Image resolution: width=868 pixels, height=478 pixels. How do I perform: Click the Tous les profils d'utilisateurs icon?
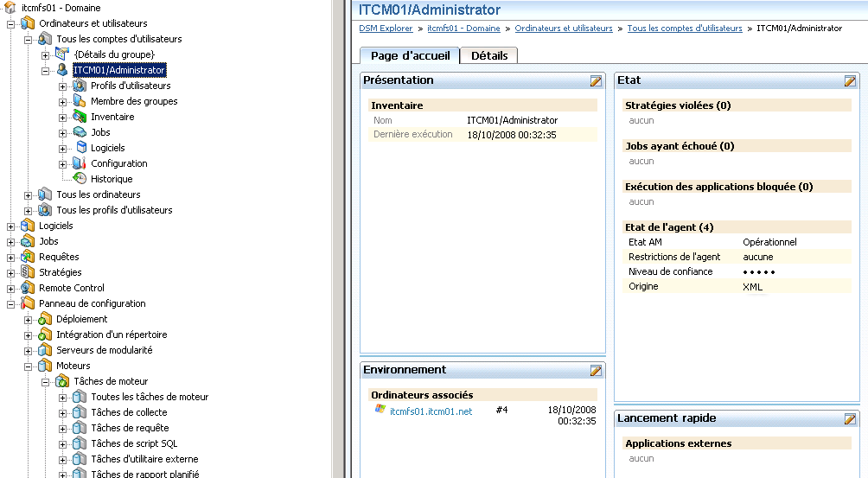click(45, 210)
